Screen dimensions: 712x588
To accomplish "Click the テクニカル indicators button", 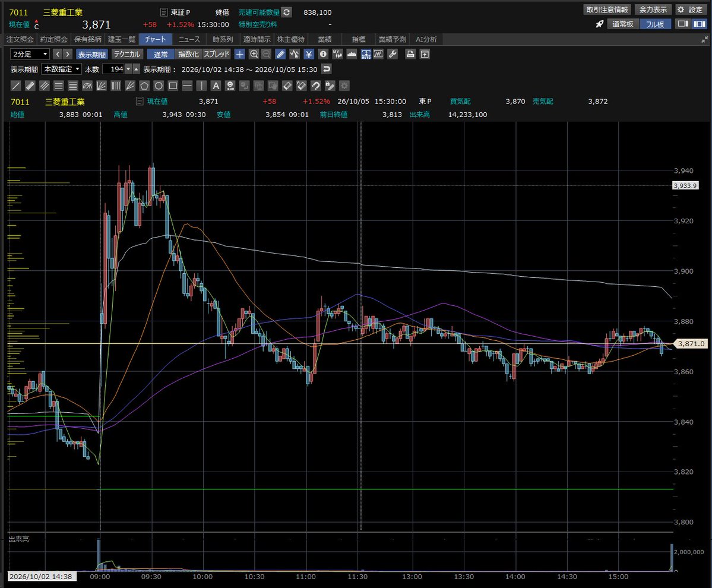I will pos(126,55).
